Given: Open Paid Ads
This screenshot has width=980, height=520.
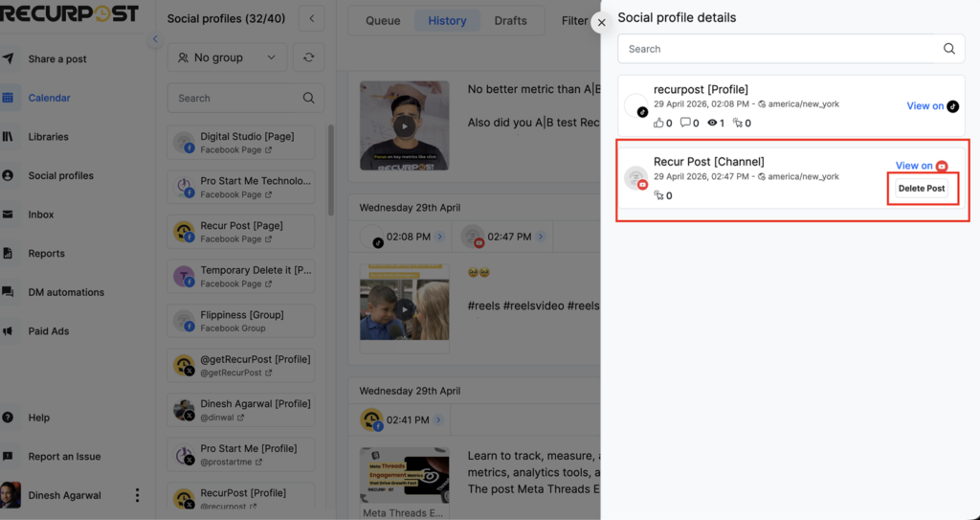Looking at the screenshot, I should click(x=48, y=331).
